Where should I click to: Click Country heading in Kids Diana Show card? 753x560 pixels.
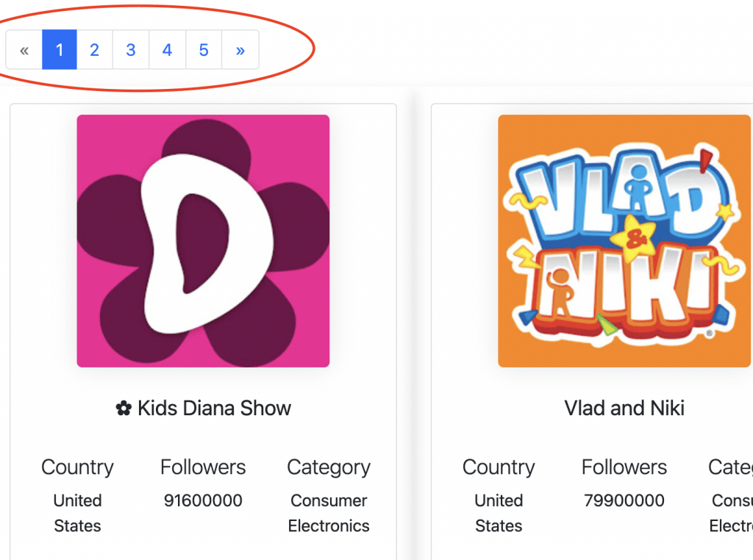pyautogui.click(x=77, y=467)
